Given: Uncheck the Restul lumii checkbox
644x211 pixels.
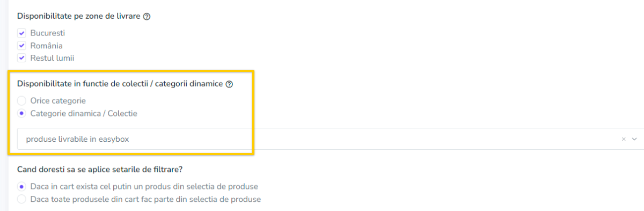Looking at the screenshot, I should (21, 58).
